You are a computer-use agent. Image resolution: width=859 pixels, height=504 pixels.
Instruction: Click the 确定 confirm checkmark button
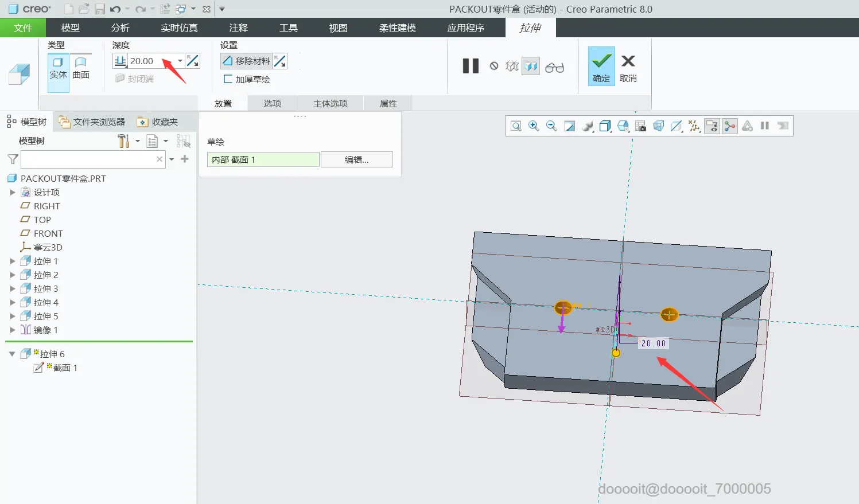601,67
